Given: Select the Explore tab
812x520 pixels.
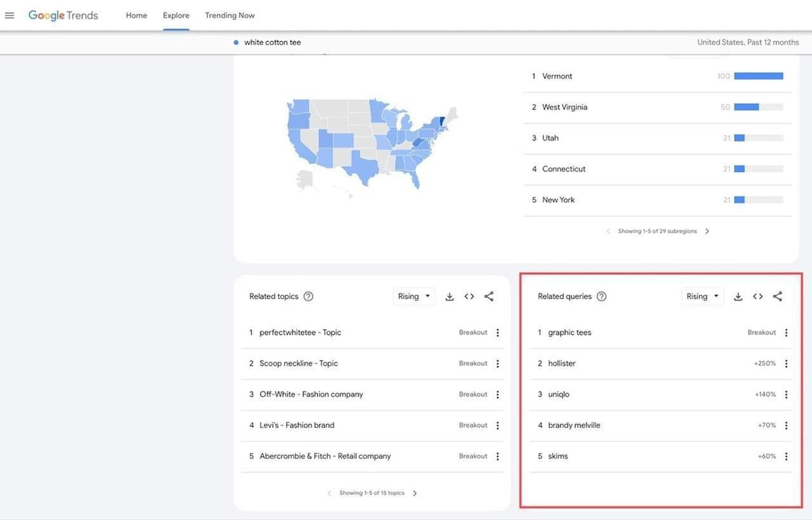Looking at the screenshot, I should (176, 15).
